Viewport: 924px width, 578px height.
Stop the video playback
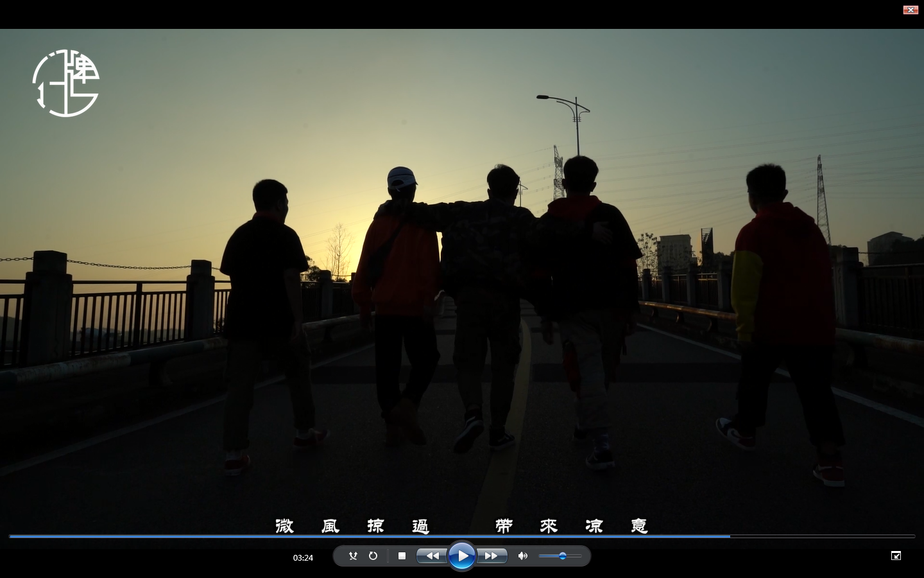pos(402,556)
